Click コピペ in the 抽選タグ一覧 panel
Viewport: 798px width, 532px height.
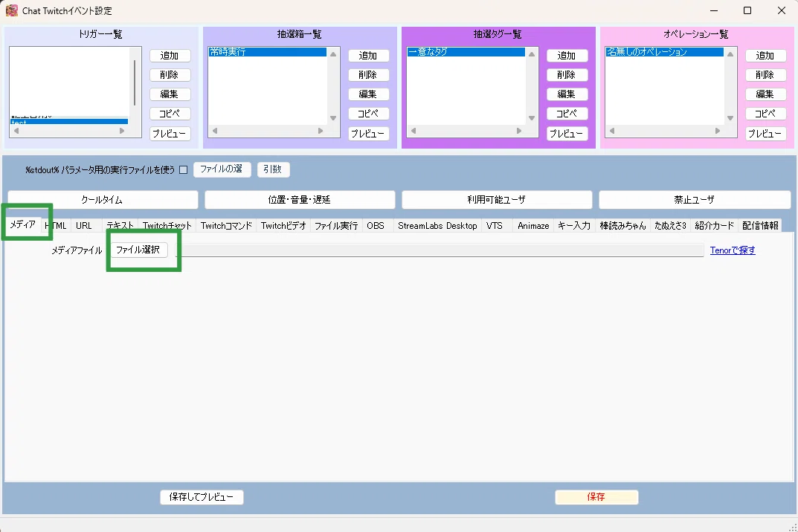point(567,114)
